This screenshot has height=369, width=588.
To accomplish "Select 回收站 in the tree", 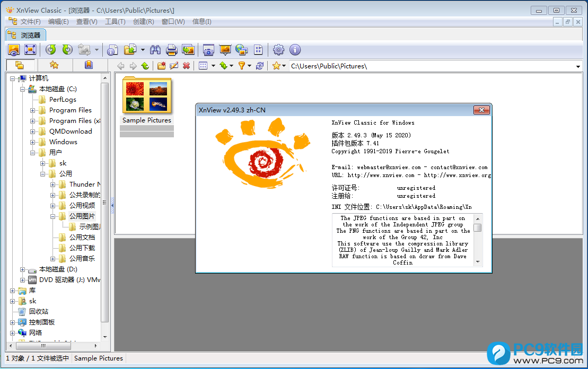I will point(39,312).
